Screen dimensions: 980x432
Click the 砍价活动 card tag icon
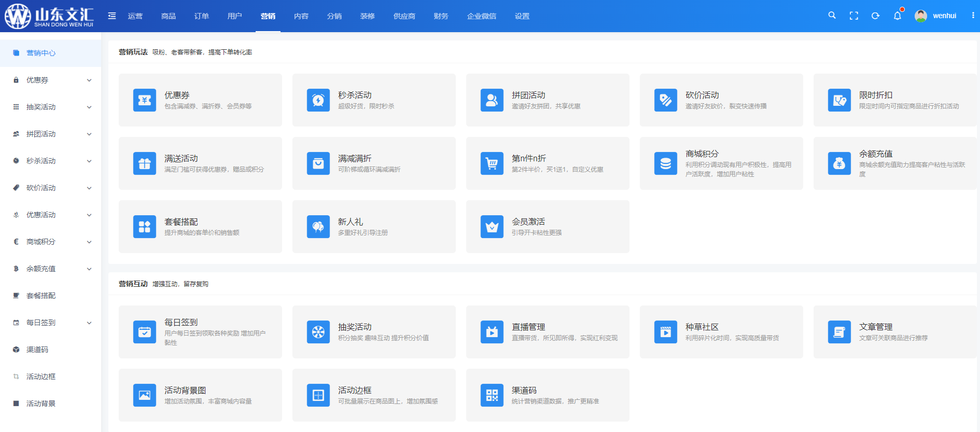[x=666, y=100]
